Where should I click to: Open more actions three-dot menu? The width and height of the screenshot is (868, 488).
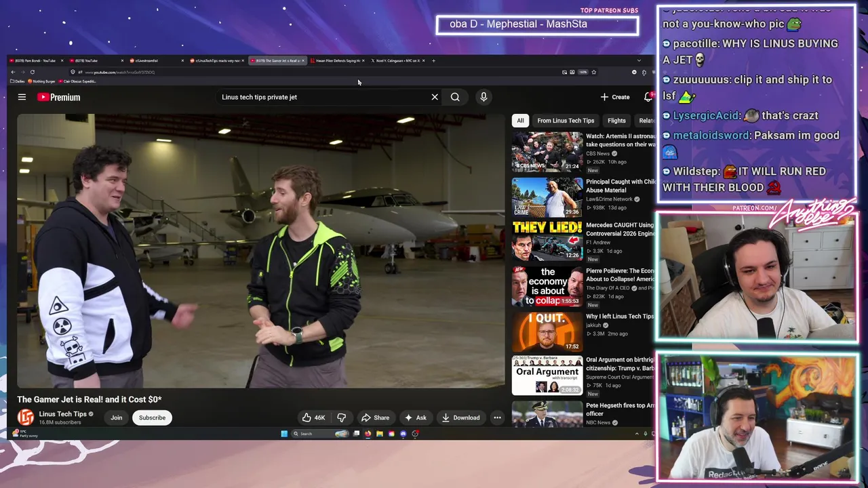click(x=497, y=418)
